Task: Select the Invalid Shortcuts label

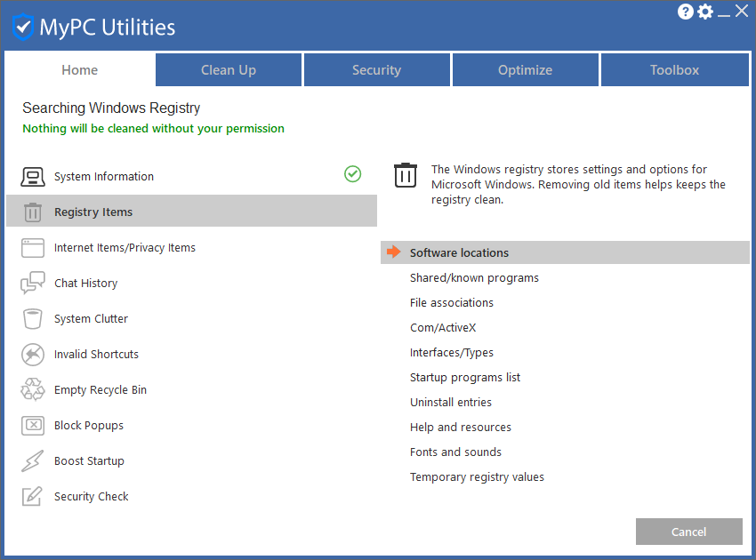Action: click(x=96, y=354)
